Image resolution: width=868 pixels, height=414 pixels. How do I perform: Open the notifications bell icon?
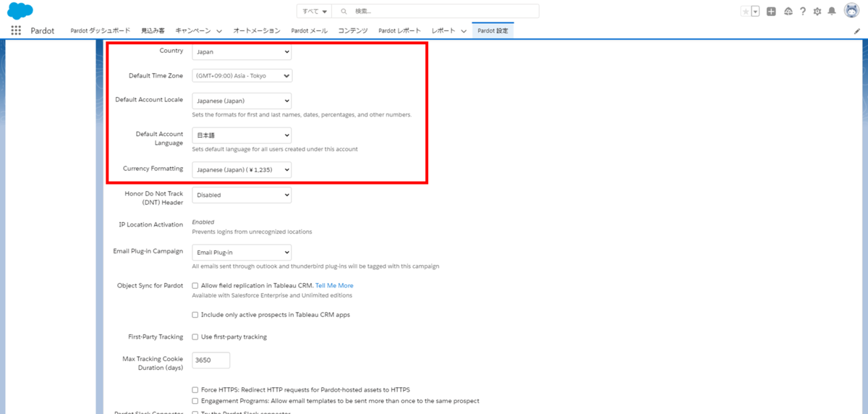pos(832,12)
